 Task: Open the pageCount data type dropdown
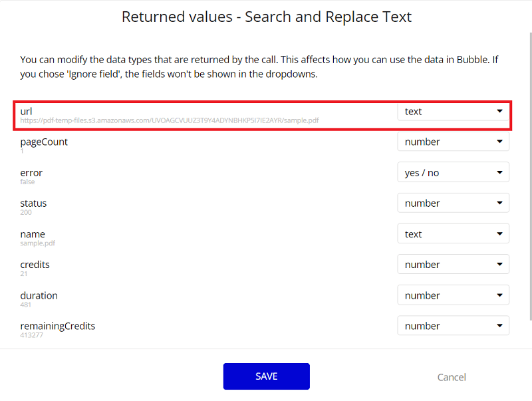453,142
